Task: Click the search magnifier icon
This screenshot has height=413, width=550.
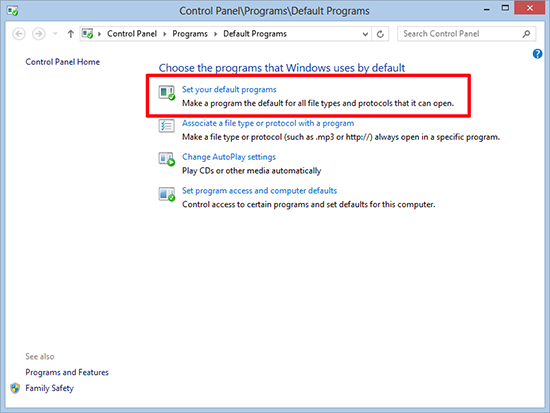Action: click(x=526, y=34)
